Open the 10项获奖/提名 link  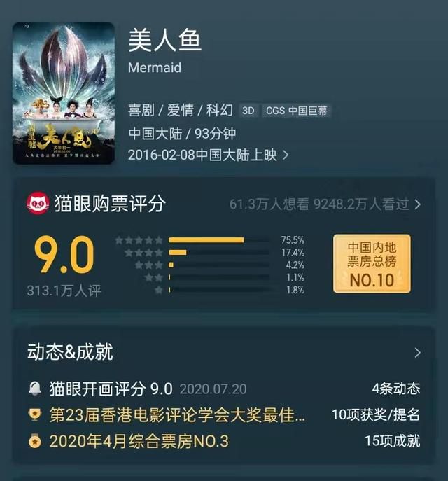click(x=376, y=414)
